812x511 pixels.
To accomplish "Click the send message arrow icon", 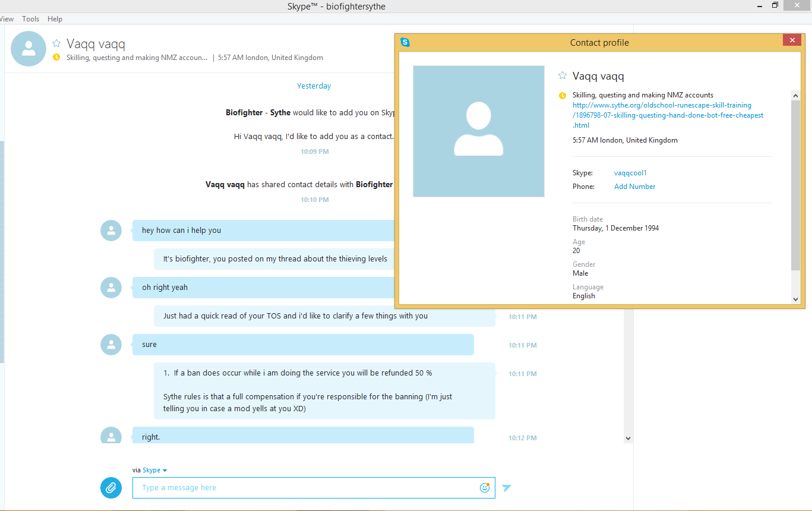I will [506, 488].
